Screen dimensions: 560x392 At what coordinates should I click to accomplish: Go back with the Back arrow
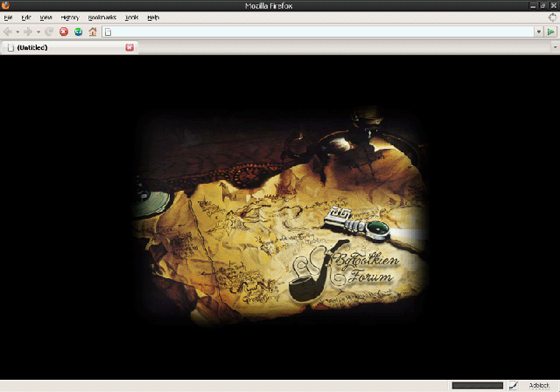[x=8, y=31]
